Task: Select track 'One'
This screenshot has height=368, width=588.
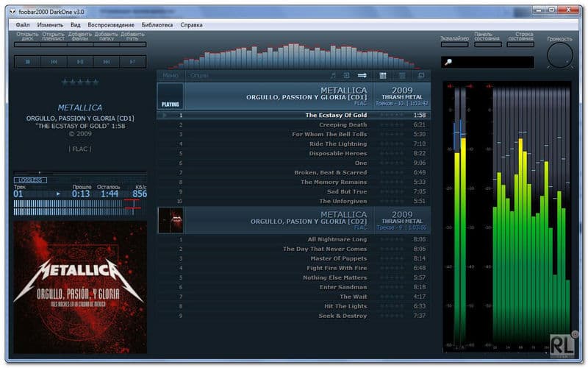Action: [293, 163]
